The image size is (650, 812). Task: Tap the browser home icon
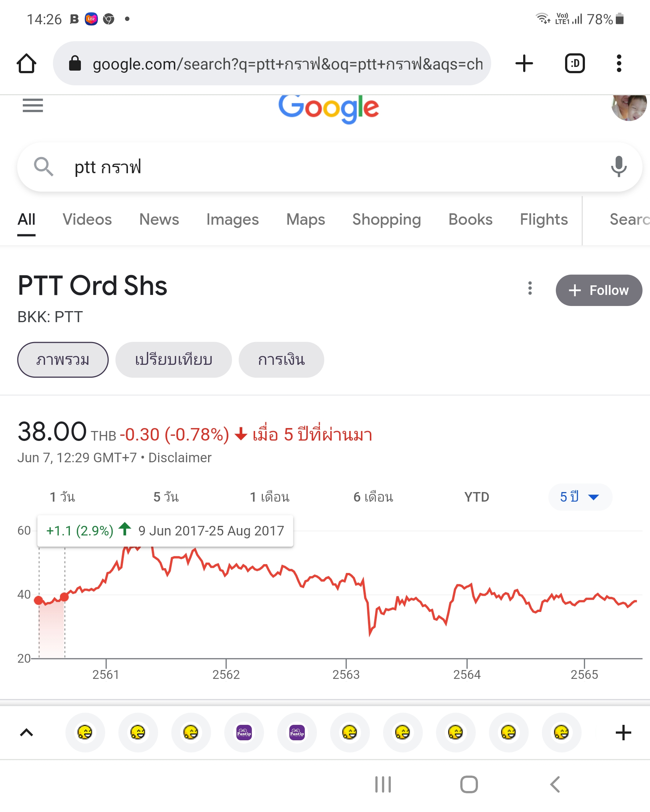(26, 63)
